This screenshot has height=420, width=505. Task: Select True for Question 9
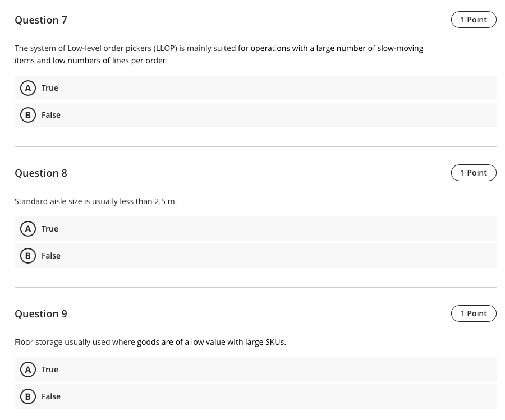tap(50, 370)
